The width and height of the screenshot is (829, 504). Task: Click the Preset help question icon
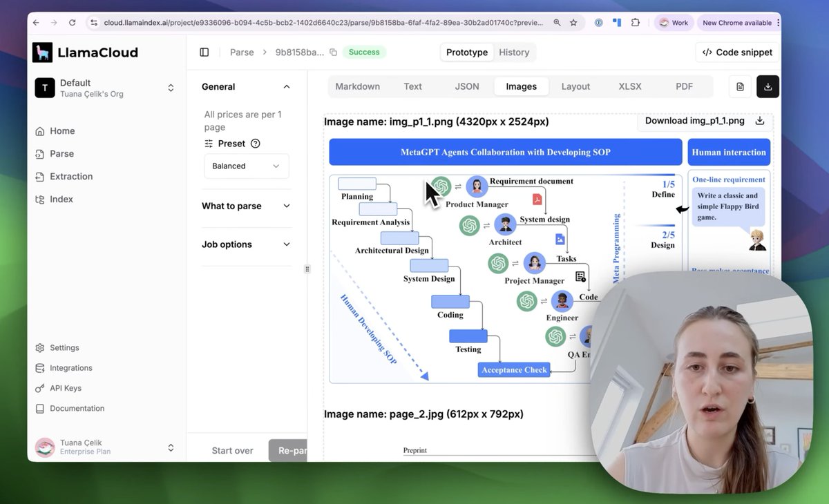[x=256, y=144]
